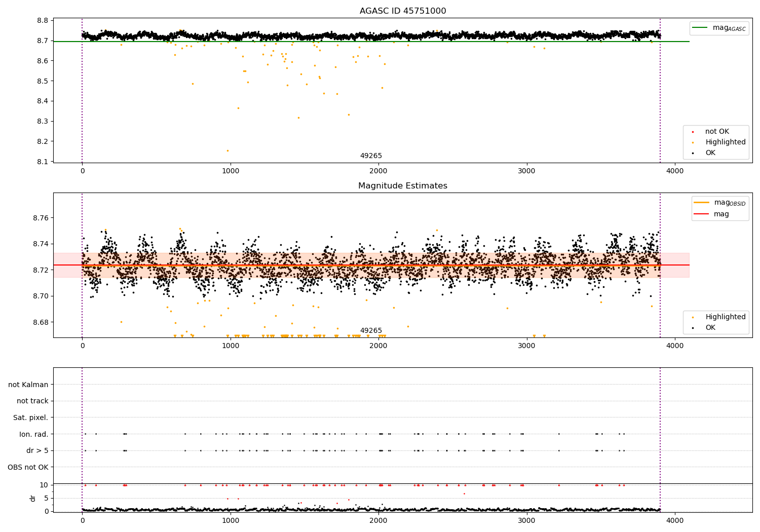Select the mag OBSID legend entry label
This screenshot has height=532, width=760.
[x=730, y=203]
